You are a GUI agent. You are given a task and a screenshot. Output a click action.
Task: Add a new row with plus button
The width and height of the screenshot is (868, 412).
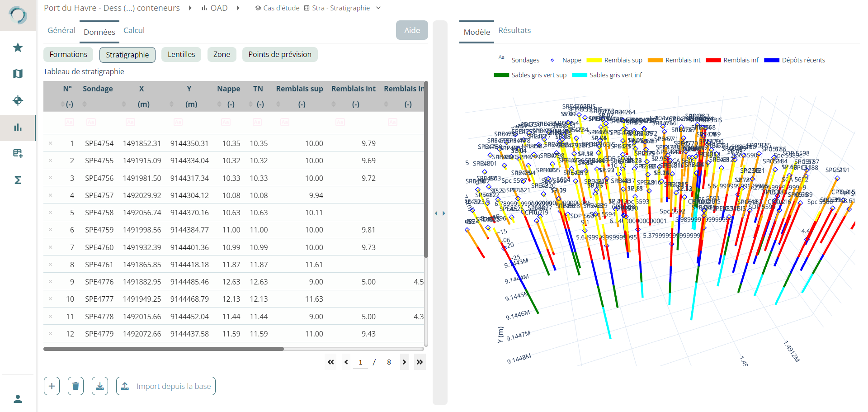pos(52,386)
